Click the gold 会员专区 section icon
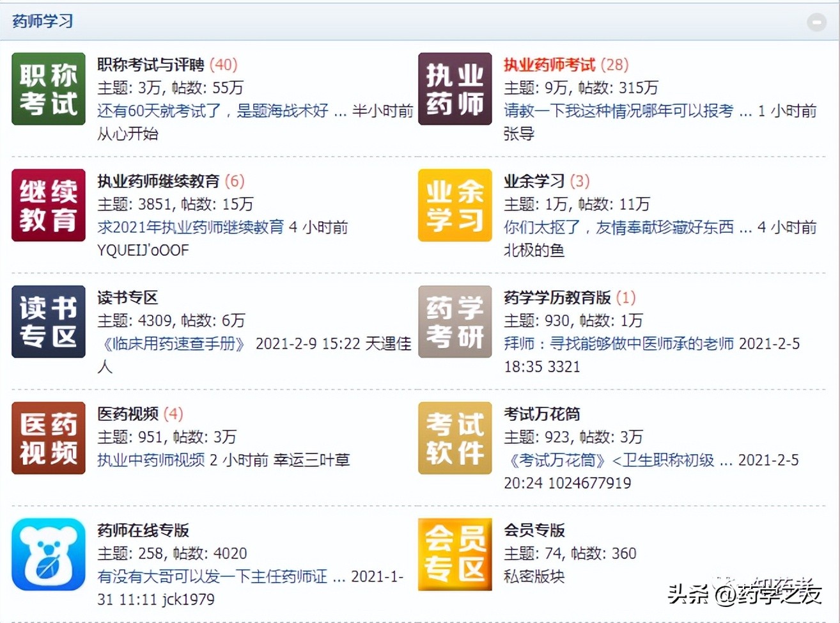The image size is (840, 623). (x=455, y=554)
